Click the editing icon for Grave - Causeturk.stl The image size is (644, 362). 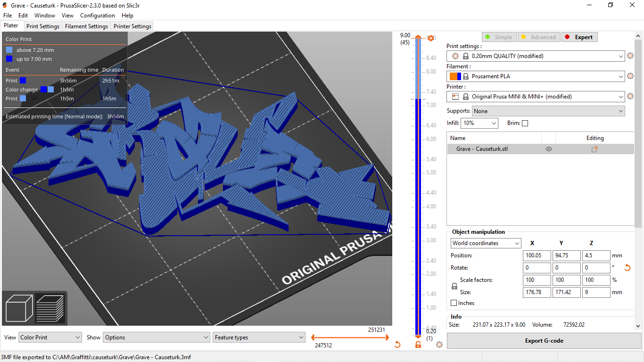[x=594, y=149]
